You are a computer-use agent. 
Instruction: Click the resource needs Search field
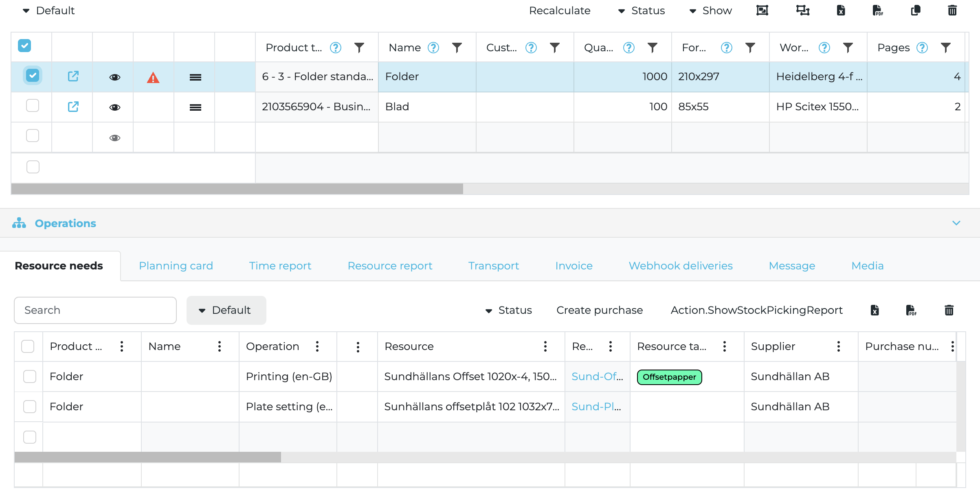click(95, 310)
